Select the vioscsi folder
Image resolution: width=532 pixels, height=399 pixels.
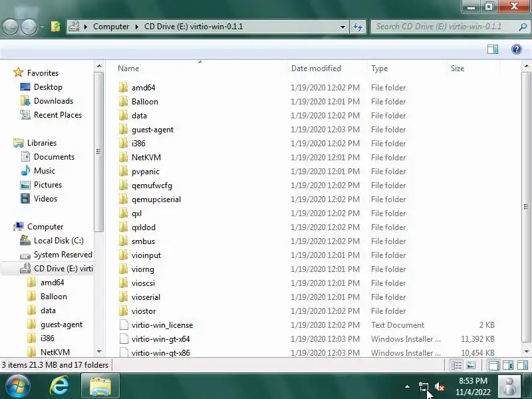pyautogui.click(x=143, y=283)
